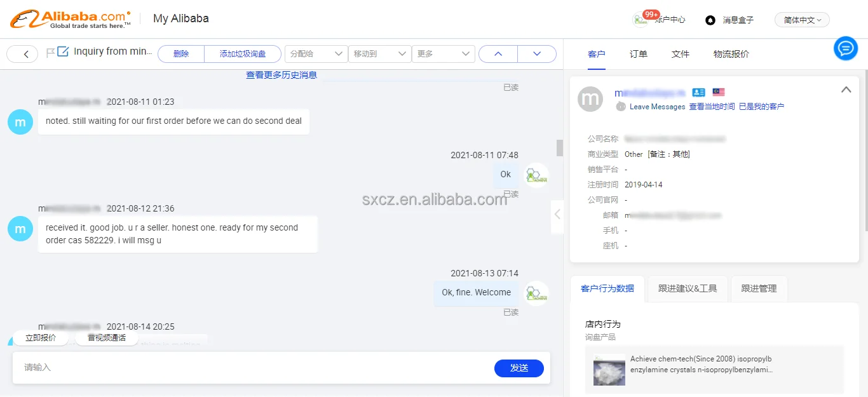This screenshot has width=868, height=397.
Task: Click the 已是我的客户 link
Action: click(761, 107)
